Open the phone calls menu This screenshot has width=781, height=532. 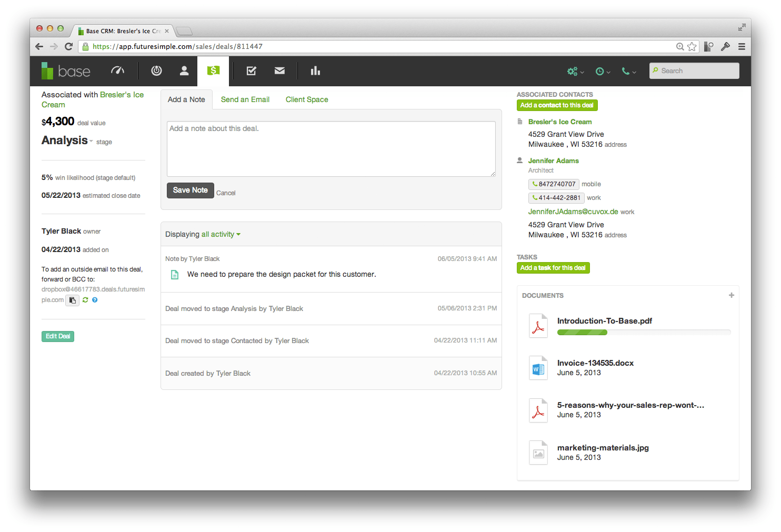(629, 71)
